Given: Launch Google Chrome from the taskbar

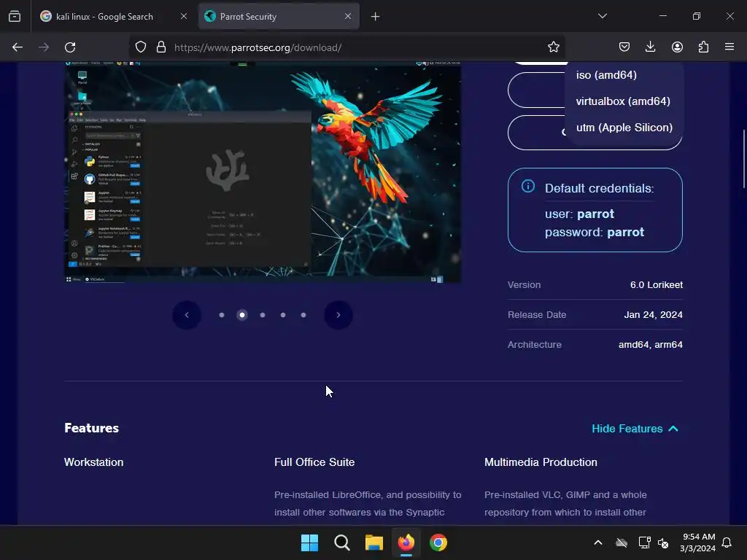Looking at the screenshot, I should (x=438, y=542).
